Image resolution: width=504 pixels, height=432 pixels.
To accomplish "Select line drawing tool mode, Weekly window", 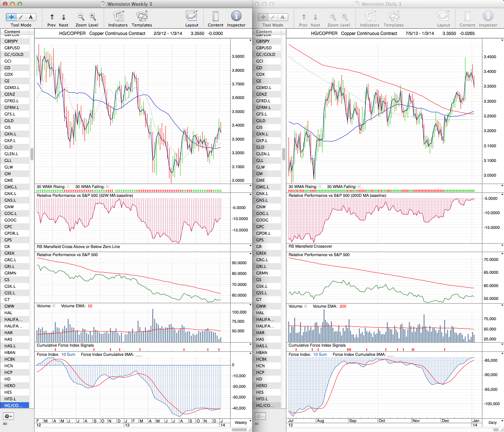I will click(21, 17).
